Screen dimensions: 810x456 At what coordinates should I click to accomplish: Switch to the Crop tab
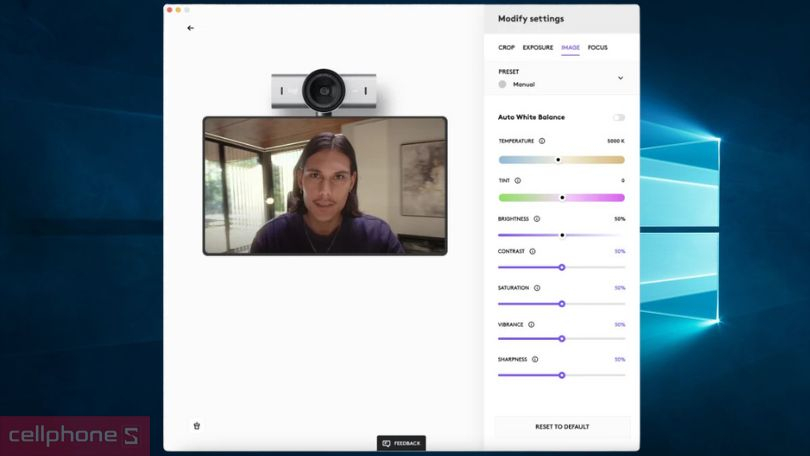coord(506,48)
